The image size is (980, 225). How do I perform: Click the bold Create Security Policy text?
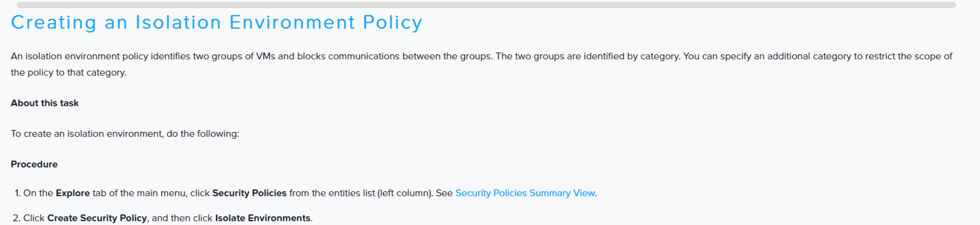(x=97, y=218)
